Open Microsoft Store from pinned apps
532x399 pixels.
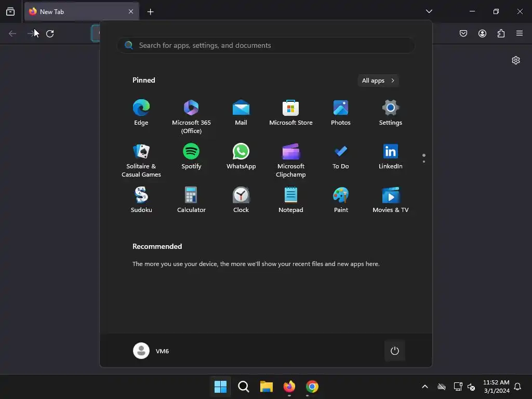pyautogui.click(x=291, y=113)
